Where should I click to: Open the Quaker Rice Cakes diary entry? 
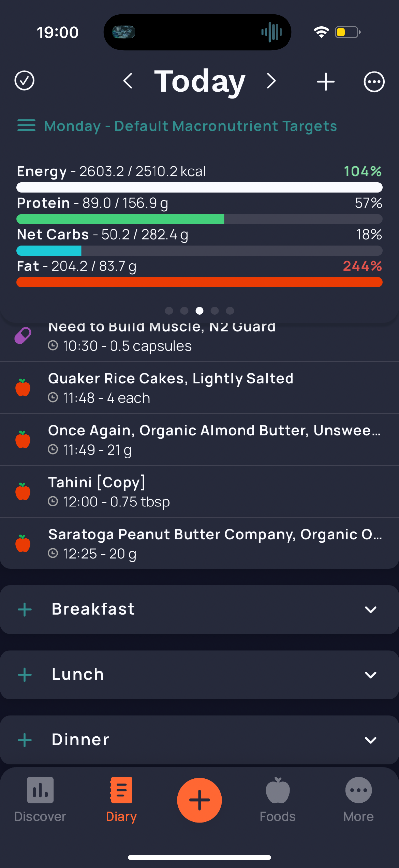coord(199,388)
